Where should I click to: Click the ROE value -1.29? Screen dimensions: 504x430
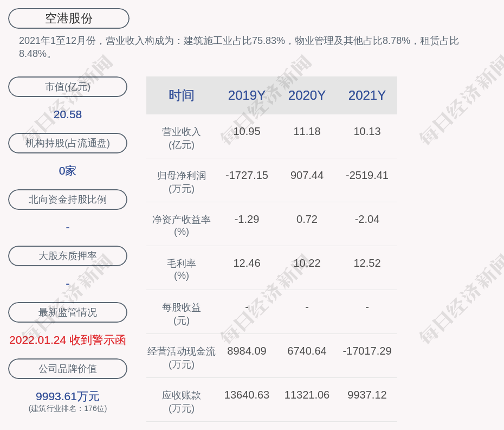pyautogui.click(x=247, y=219)
